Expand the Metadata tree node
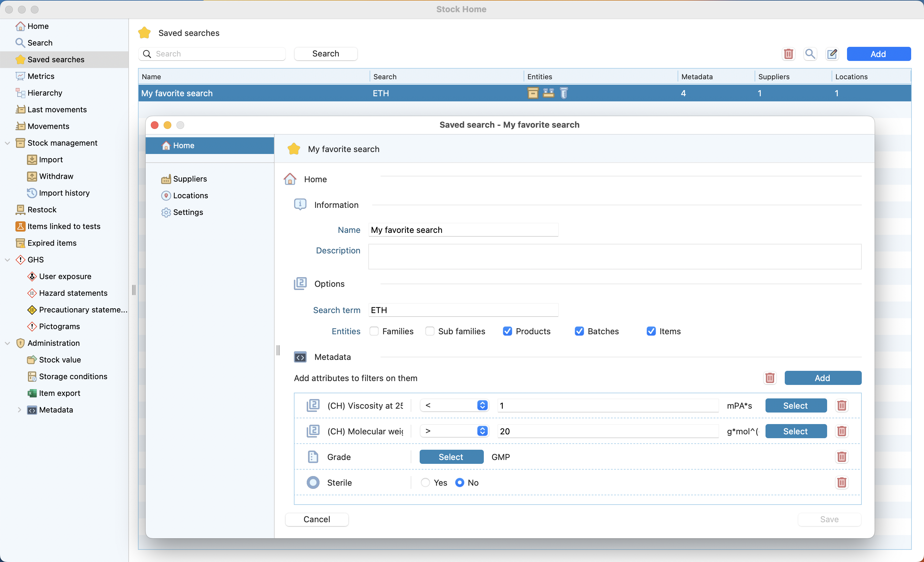 tap(19, 410)
